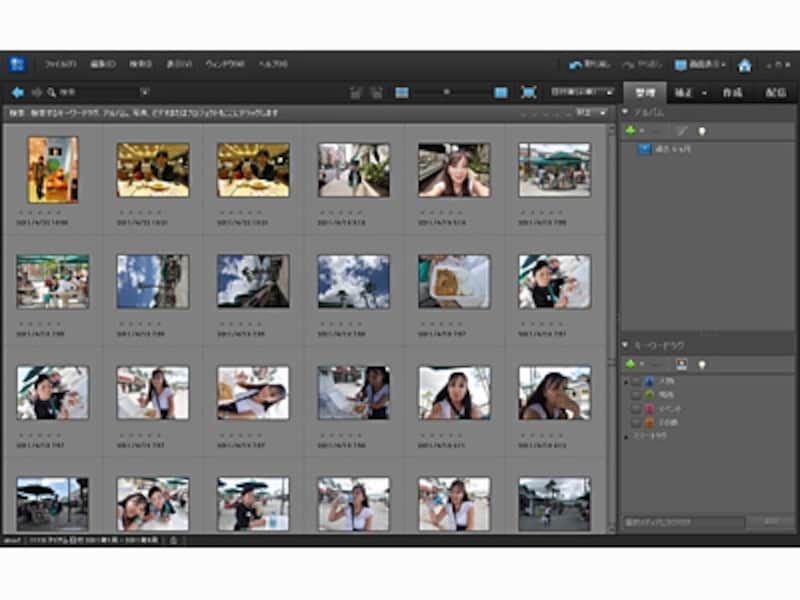Select the first portrait-orientation thumbnail
Viewport: 800px width, 600px height.
53,170
